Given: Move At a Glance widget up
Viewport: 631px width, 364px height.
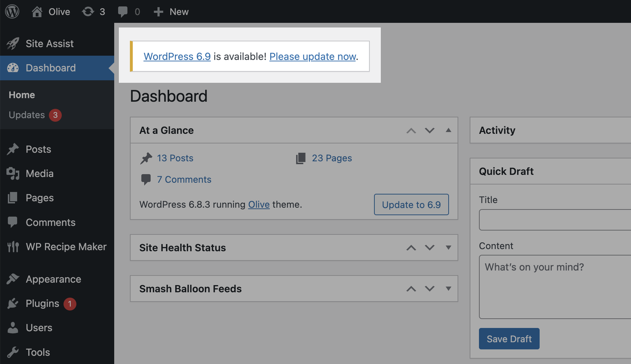Looking at the screenshot, I should 411,131.
